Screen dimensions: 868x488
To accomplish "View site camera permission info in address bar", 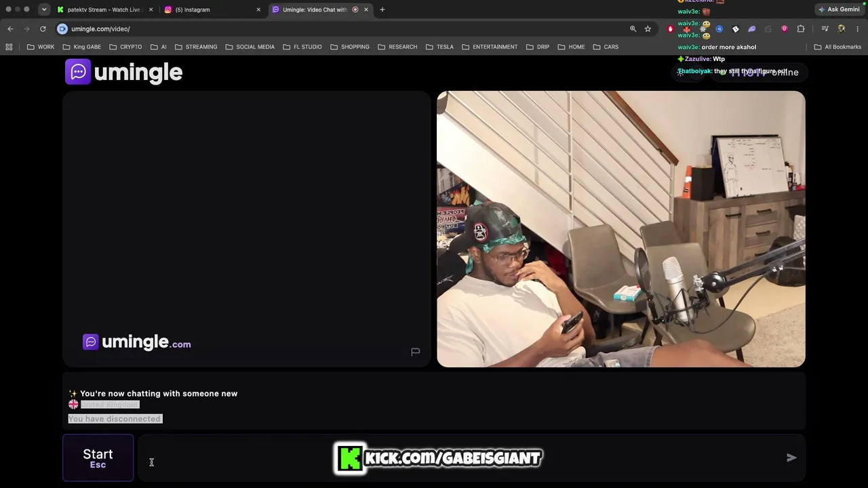I will [x=62, y=28].
